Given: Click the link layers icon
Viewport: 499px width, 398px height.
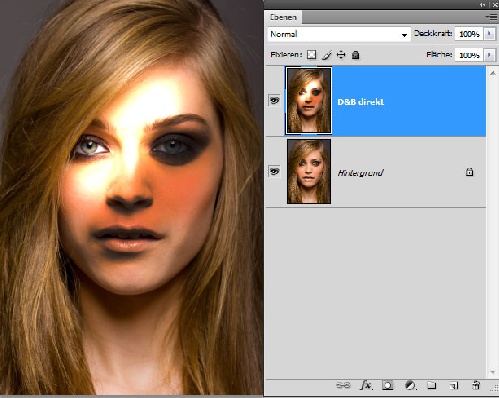Looking at the screenshot, I should [343, 386].
